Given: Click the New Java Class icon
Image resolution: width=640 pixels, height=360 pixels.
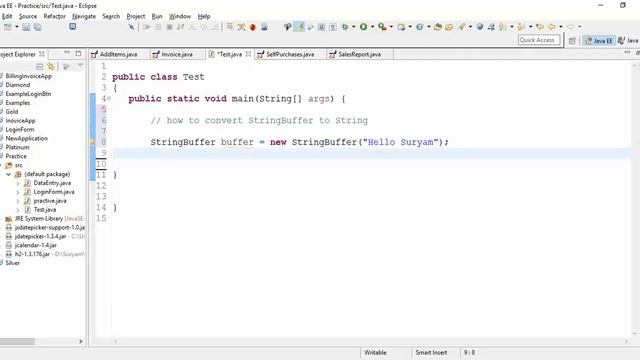Looking at the screenshot, I should pos(420,27).
